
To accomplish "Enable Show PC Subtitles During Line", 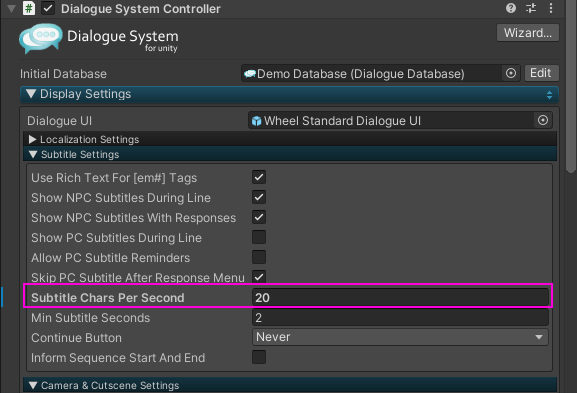I will (x=259, y=237).
